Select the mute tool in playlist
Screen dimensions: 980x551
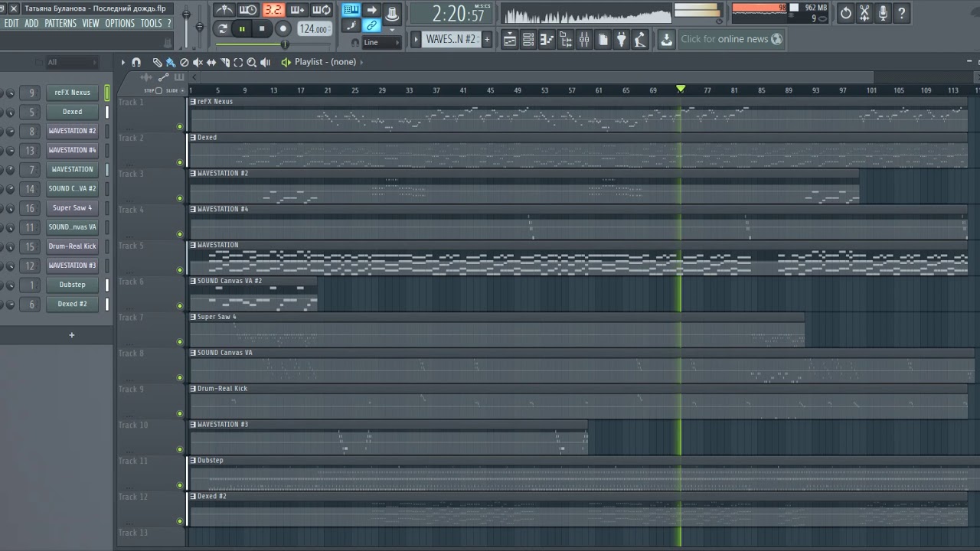click(x=198, y=62)
